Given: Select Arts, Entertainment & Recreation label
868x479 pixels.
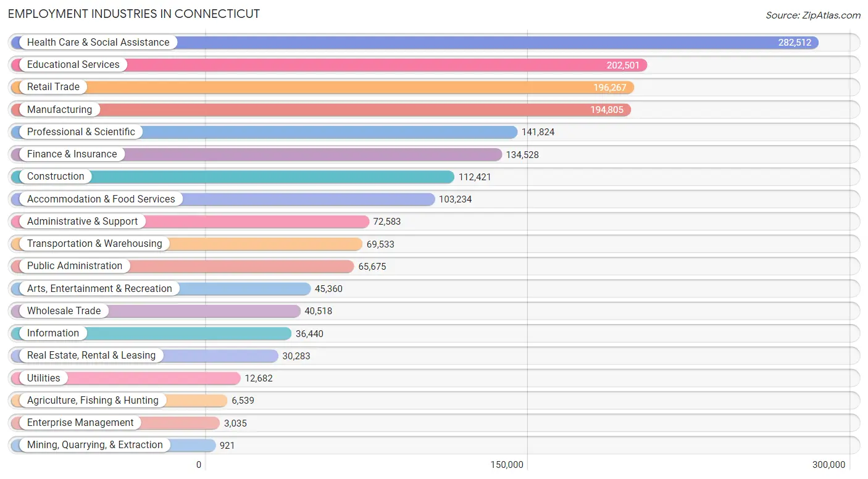Looking at the screenshot, I should point(99,289).
